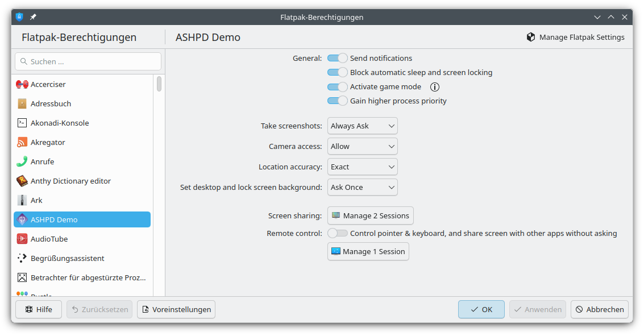
Task: Open the Take screenshots dropdown
Action: coord(362,126)
